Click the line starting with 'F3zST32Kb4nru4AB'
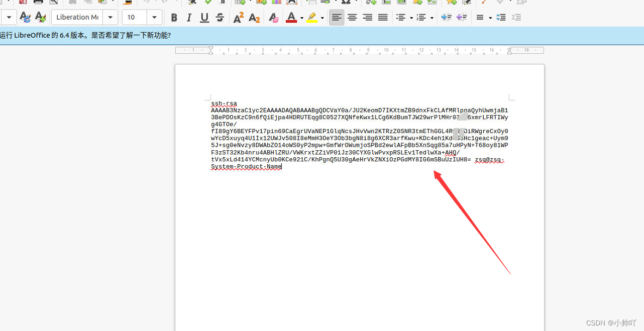 (336, 153)
